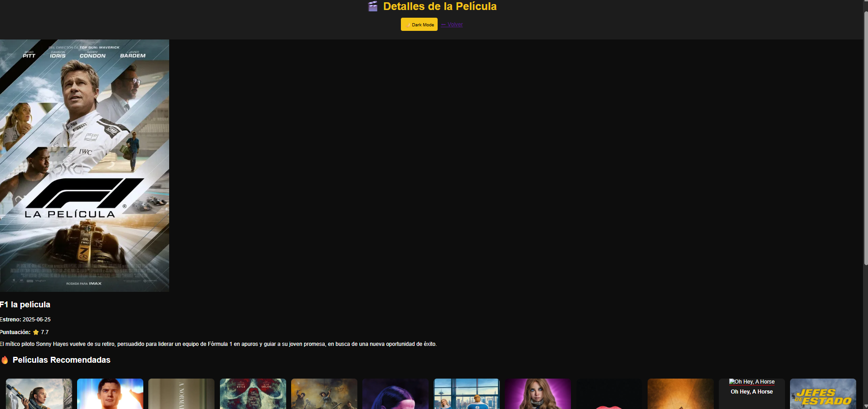Open the recommended poster with the orange glow

click(681, 394)
